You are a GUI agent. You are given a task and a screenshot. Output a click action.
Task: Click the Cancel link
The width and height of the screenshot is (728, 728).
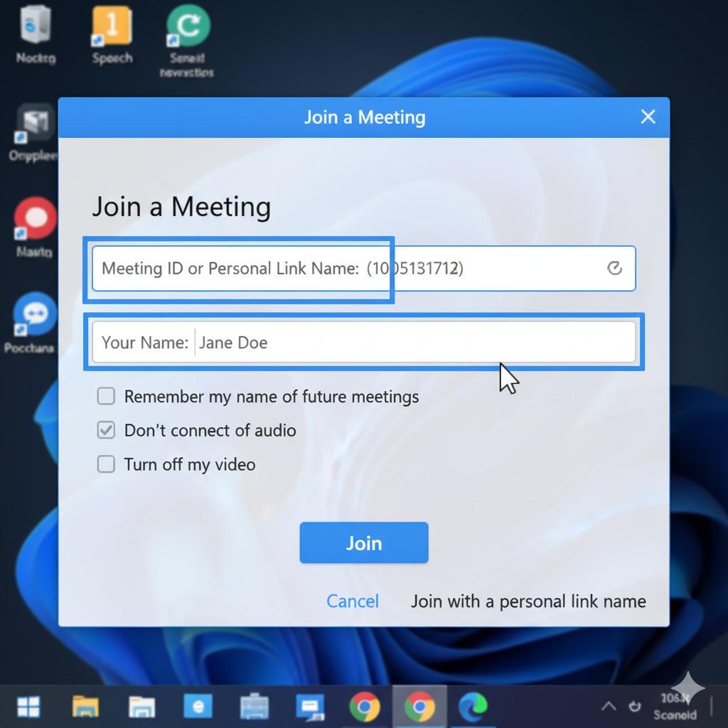tap(353, 601)
